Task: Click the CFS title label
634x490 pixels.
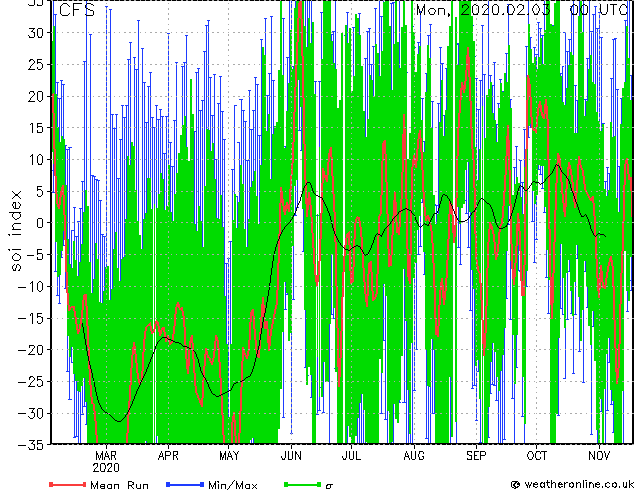Action: [x=77, y=10]
